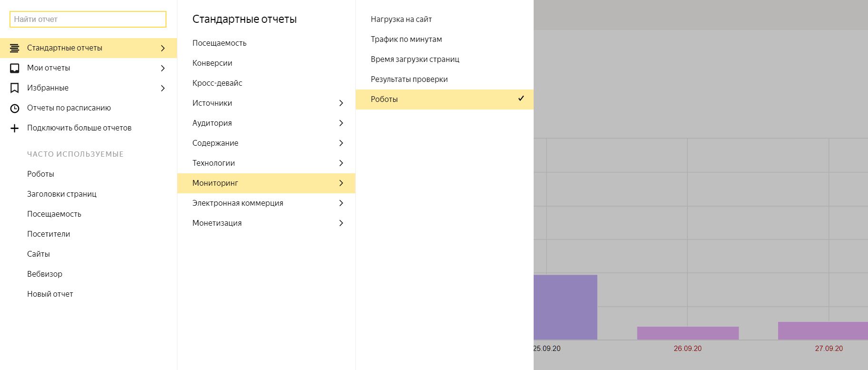
Task: Open the Конверсии report
Action: (x=212, y=63)
